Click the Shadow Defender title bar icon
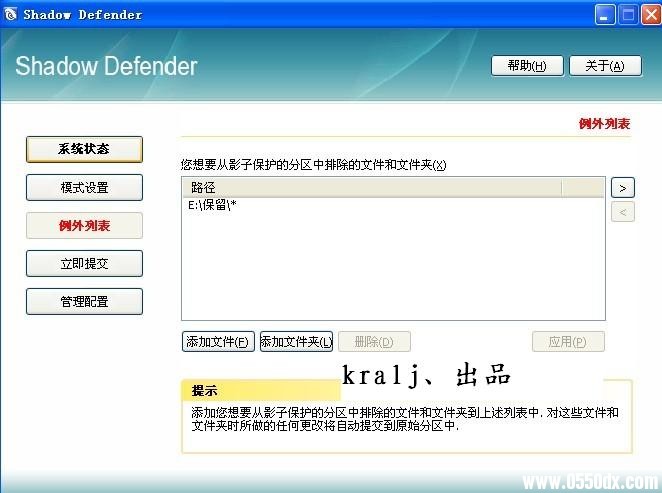This screenshot has width=662, height=493. [x=10, y=15]
